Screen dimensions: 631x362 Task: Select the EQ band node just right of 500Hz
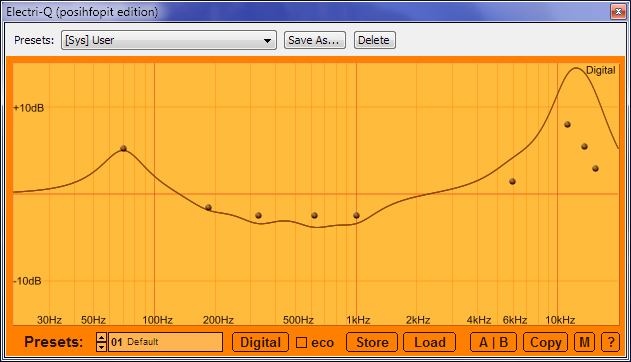pyautogui.click(x=314, y=216)
